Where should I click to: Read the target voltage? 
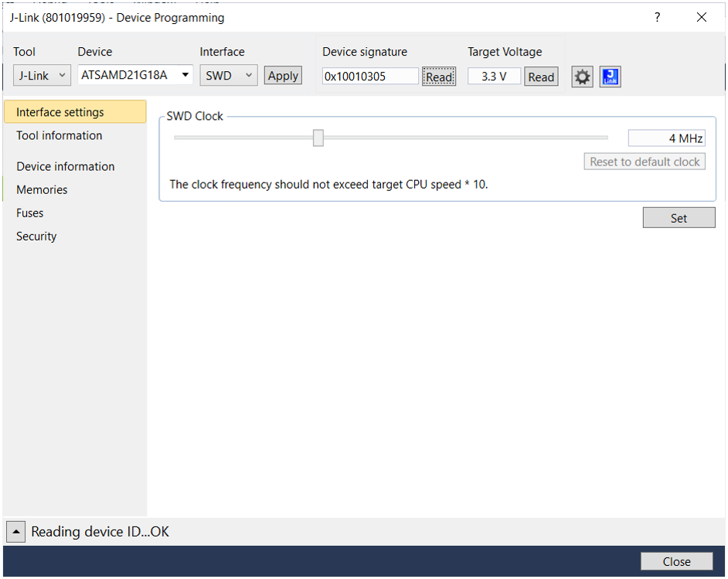[x=541, y=77]
